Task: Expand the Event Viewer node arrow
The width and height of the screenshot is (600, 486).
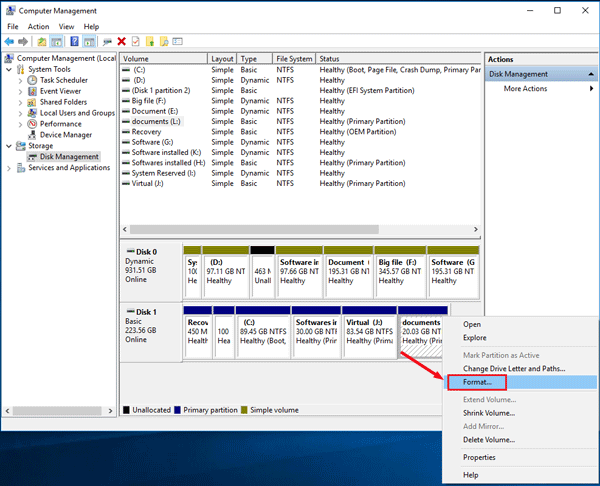Action: click(20, 91)
